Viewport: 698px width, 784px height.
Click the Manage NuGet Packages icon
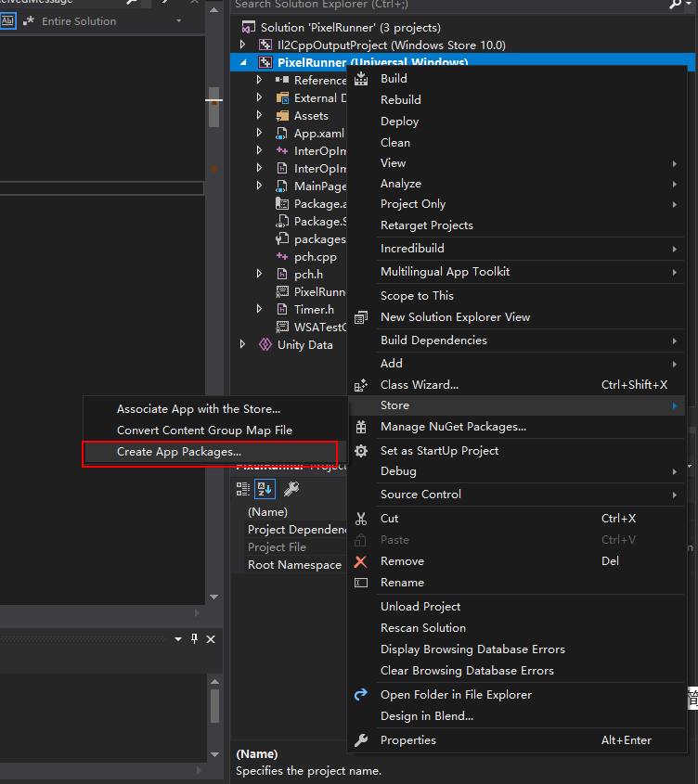coord(361,427)
